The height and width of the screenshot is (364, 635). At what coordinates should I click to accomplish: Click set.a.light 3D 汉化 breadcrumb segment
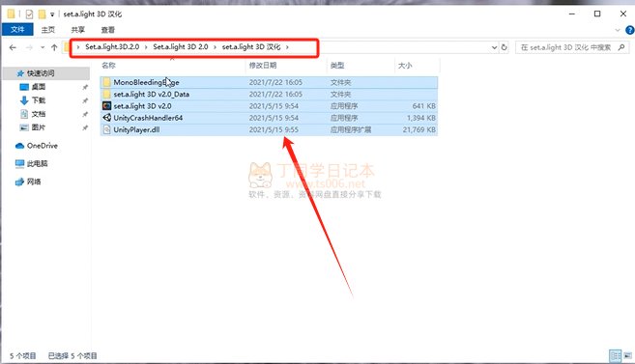(251, 47)
